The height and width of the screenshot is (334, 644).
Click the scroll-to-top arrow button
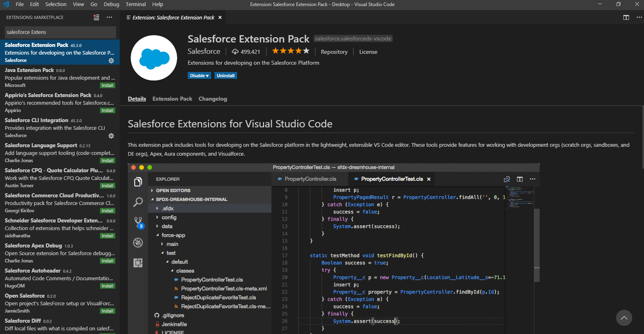pyautogui.click(x=624, y=318)
